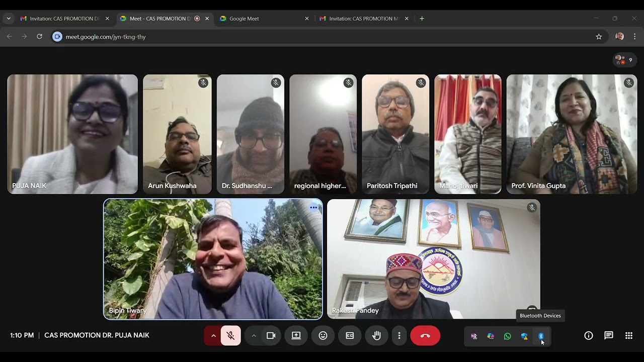Viewport: 644px width, 362px height.
Task: Click Manoj tiwari name label
Action: click(458, 186)
